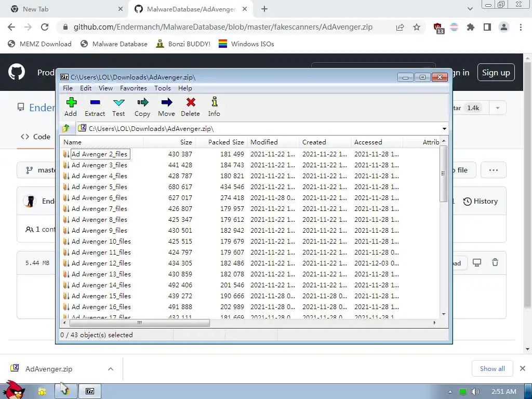
Task: Open the browser extensions puzzle icon
Action: 471,27
